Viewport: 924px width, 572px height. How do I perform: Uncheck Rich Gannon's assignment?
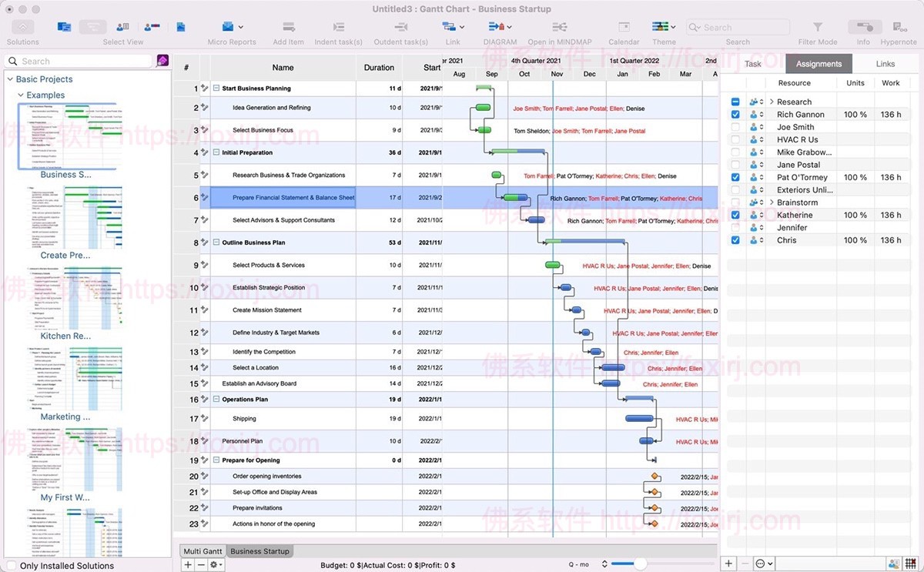click(x=737, y=114)
